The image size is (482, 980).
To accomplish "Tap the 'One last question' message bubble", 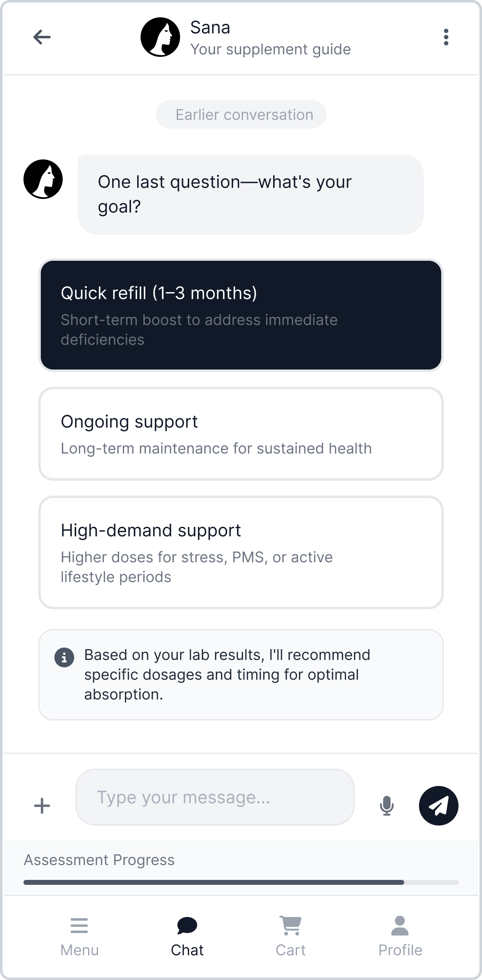I will click(250, 194).
